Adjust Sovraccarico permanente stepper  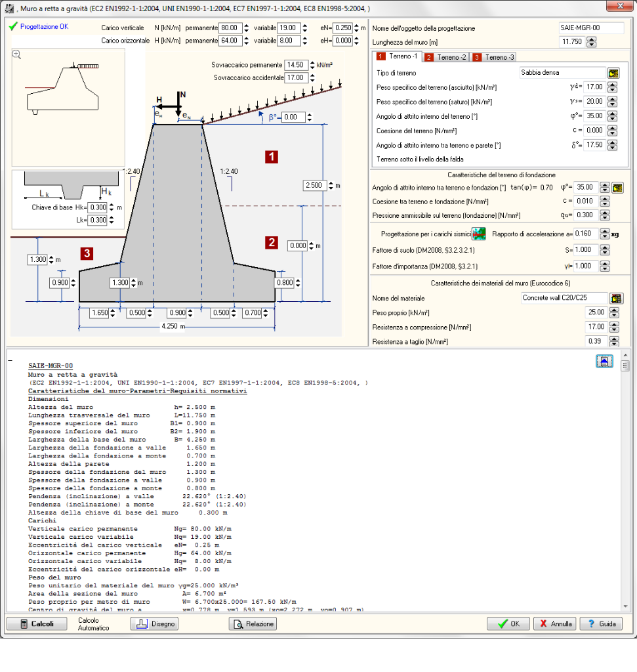click(x=312, y=65)
